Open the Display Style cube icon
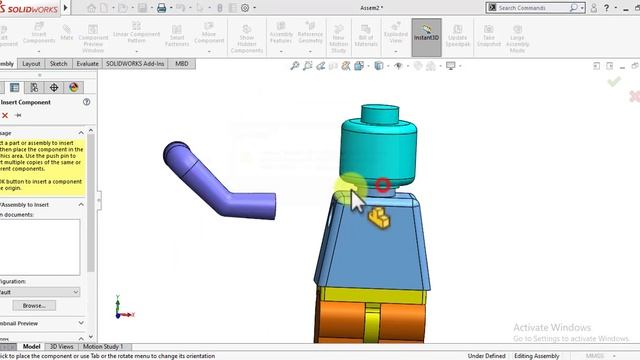Image resolution: width=640 pixels, height=360 pixels. click(379, 66)
